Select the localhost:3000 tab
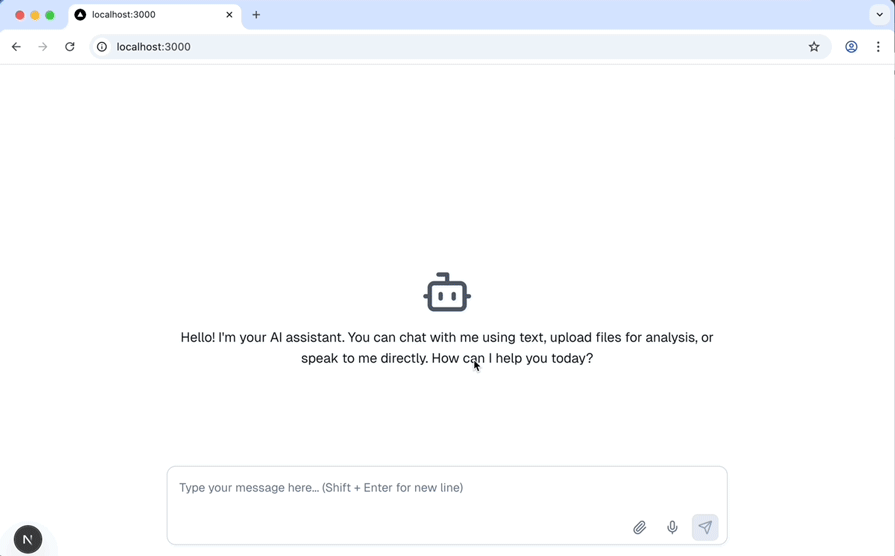895x556 pixels. [154, 15]
